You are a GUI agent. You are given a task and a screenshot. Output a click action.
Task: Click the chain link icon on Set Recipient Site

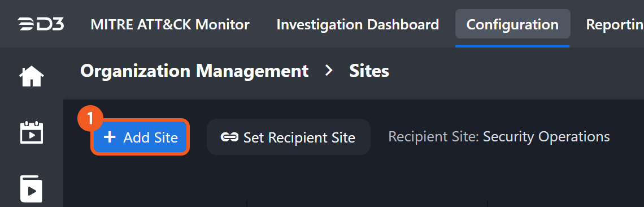(x=229, y=137)
